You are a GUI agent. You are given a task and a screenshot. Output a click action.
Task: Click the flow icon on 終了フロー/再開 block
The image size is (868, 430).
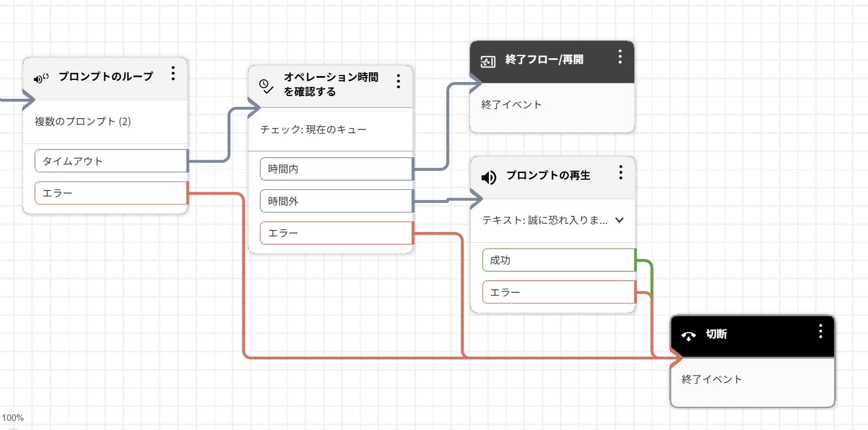point(488,62)
